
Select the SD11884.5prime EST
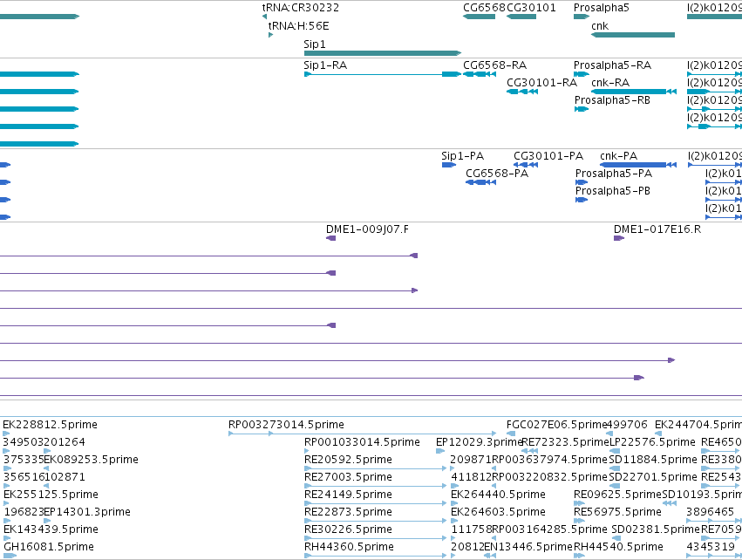615,468
